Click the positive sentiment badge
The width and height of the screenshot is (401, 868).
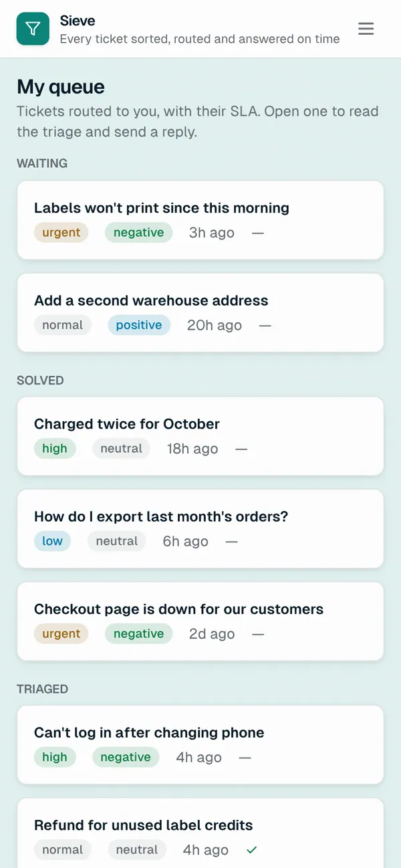[x=139, y=325]
